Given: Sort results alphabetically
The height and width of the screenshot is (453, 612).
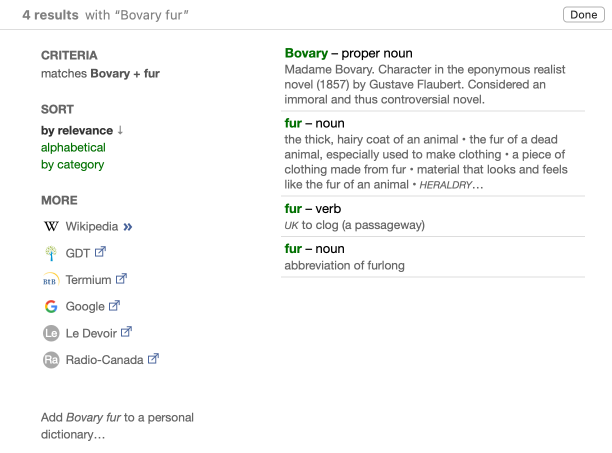Looking at the screenshot, I should (72, 147).
